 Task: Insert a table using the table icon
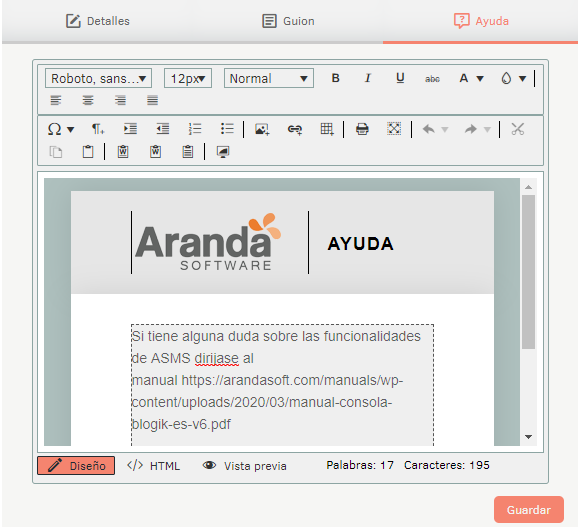click(x=327, y=129)
